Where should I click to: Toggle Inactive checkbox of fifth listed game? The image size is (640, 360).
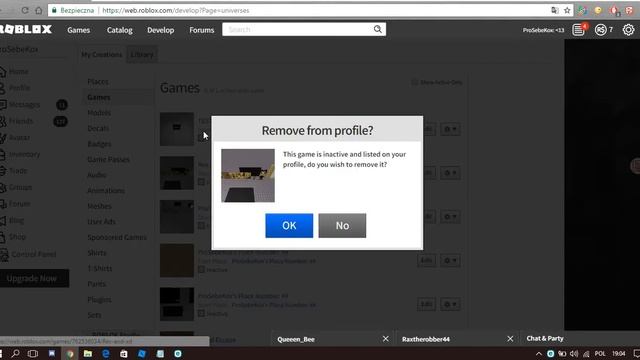coord(201,313)
